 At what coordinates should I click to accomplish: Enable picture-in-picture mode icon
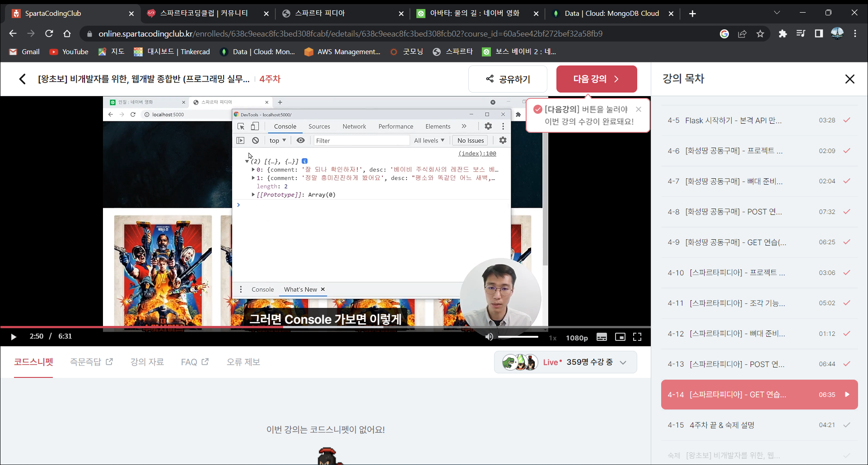[x=620, y=337]
